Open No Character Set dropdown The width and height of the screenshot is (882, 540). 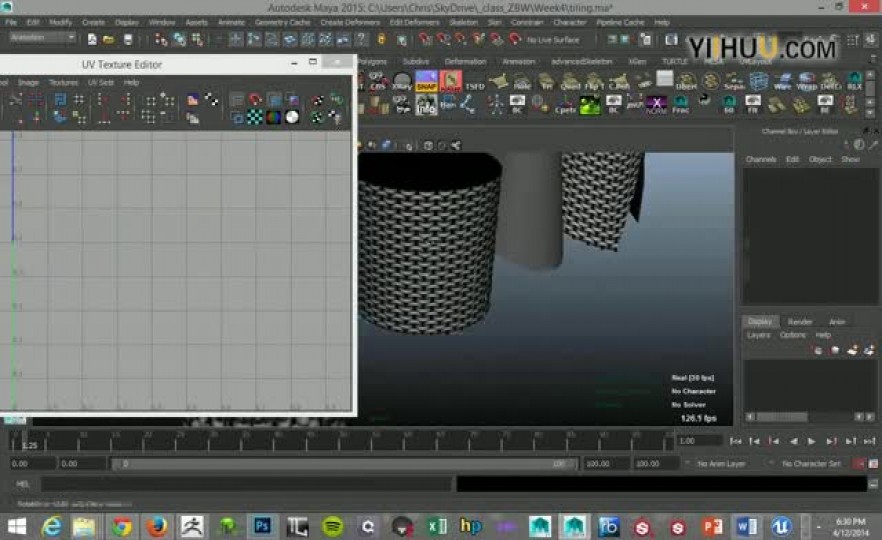pos(810,464)
